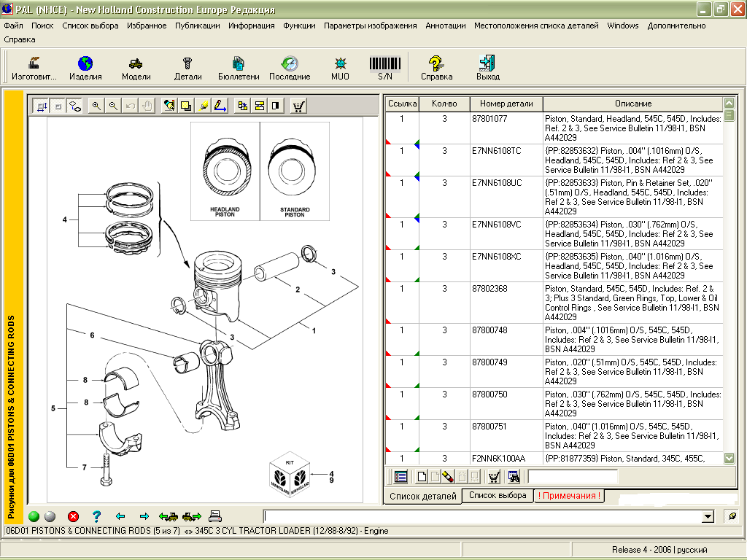Viewport: 747px width, 560px height.
Task: Click the Ссылка column header
Action: coord(402,104)
